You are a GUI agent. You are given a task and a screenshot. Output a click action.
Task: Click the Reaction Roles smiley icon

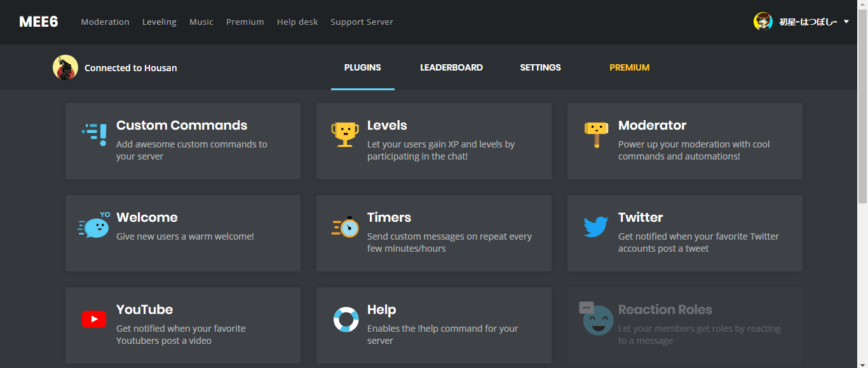(597, 318)
